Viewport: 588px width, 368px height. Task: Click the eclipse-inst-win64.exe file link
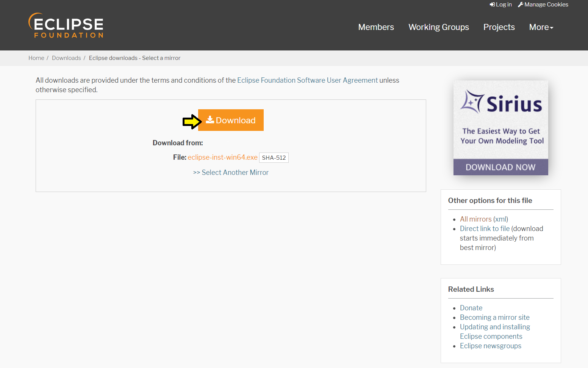[x=222, y=157]
